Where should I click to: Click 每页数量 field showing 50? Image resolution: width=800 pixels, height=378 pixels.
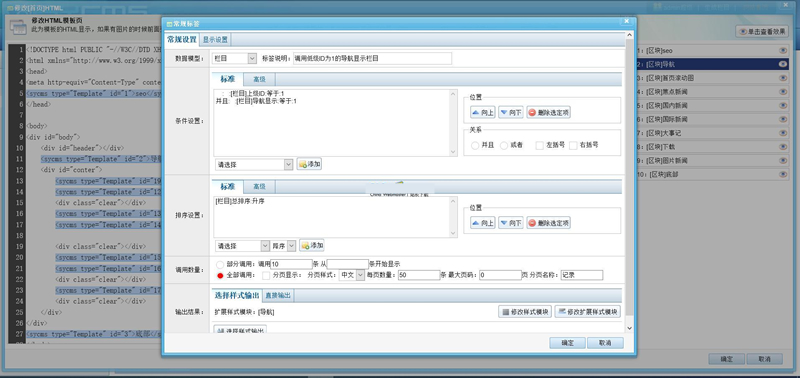click(x=418, y=275)
